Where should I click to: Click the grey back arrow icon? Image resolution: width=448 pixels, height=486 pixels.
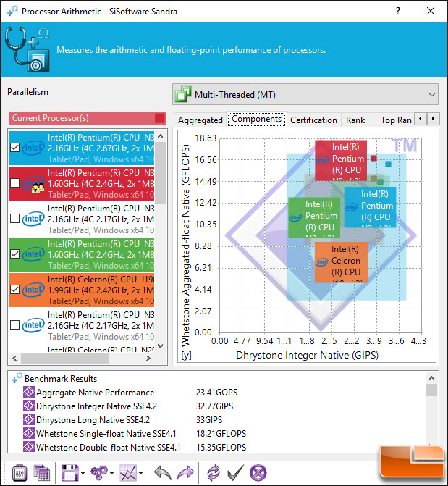(x=163, y=473)
